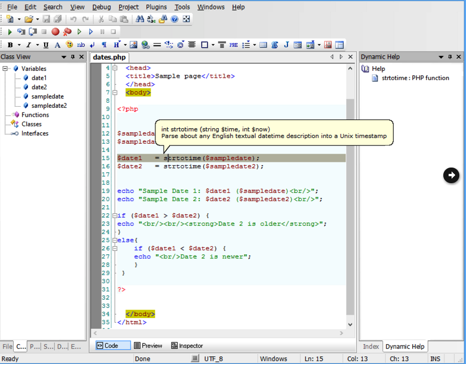Switch to the Index tab
467x365 pixels.
[371, 347]
